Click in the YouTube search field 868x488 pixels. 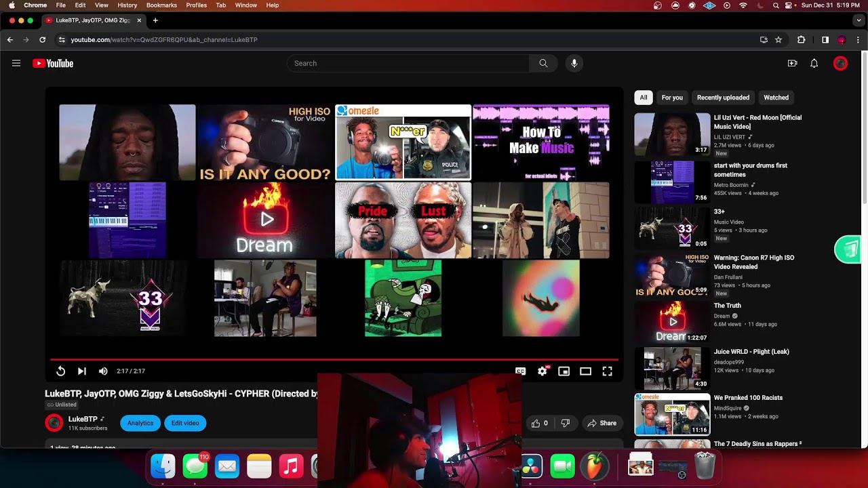[408, 63]
